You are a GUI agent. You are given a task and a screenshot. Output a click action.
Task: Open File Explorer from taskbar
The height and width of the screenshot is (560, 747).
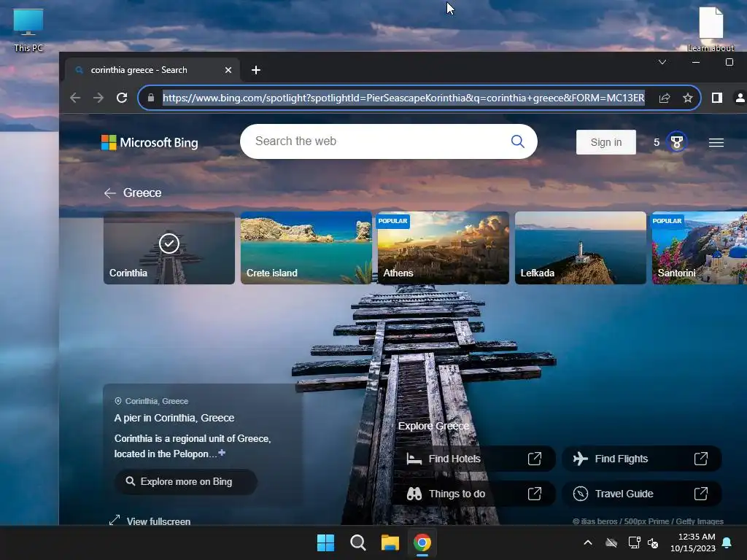[x=390, y=542]
